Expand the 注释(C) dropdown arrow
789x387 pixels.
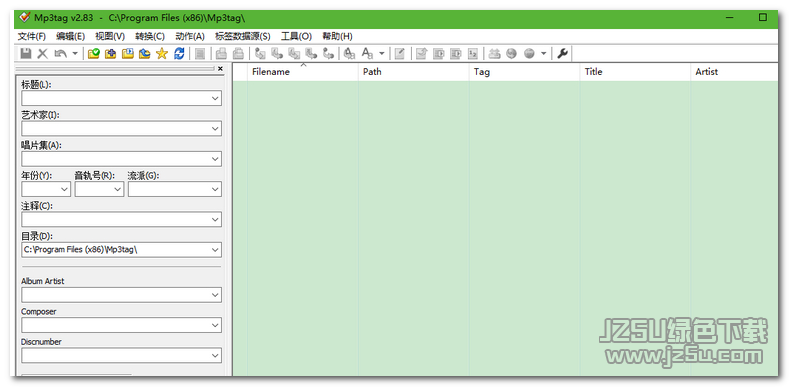(215, 219)
